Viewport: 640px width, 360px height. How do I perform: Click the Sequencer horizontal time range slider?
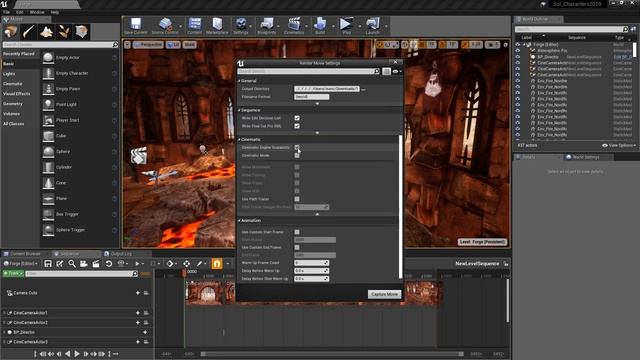point(332,354)
